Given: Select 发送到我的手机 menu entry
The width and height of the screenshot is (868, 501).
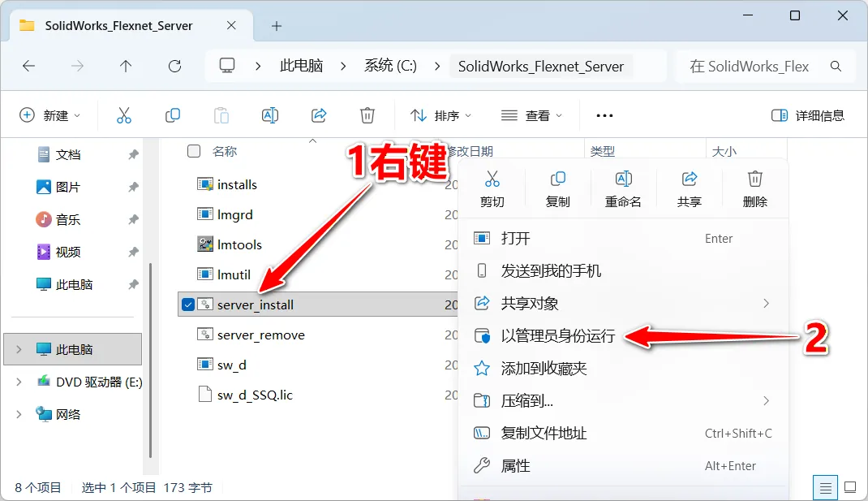Looking at the screenshot, I should pos(623,271).
